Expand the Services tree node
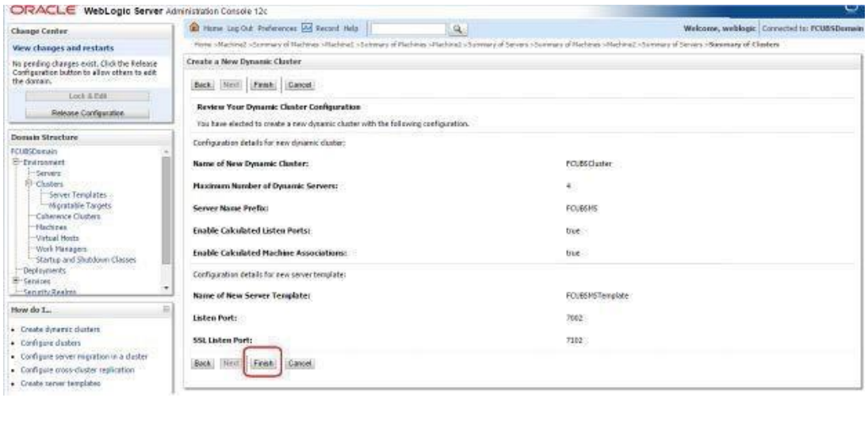Image resolution: width=868 pixels, height=436 pixels. [17, 281]
